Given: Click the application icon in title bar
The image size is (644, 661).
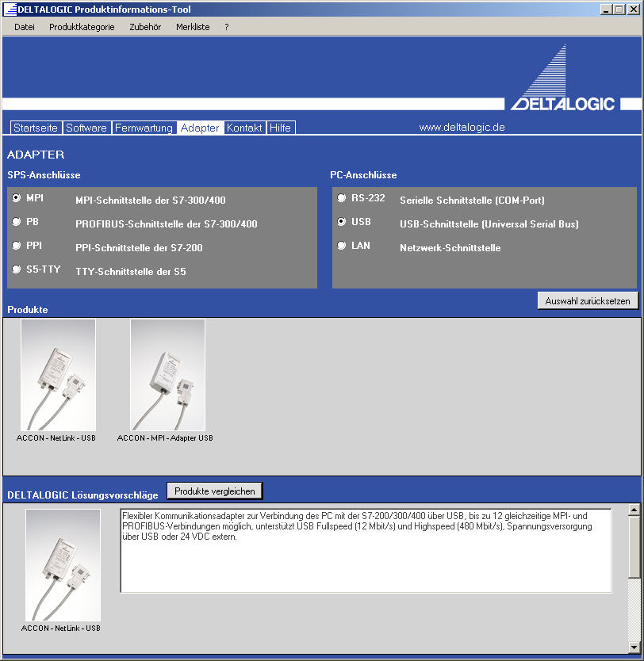Looking at the screenshot, I should point(10,10).
